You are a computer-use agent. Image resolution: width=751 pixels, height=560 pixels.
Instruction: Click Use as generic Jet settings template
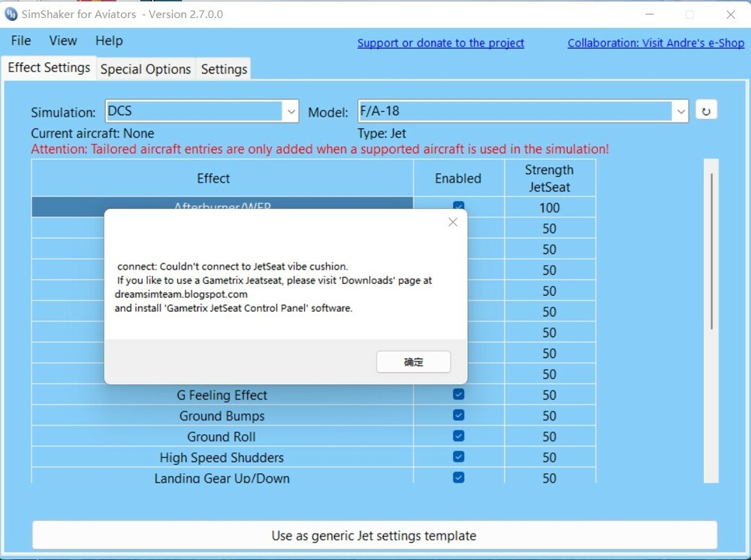(x=375, y=535)
